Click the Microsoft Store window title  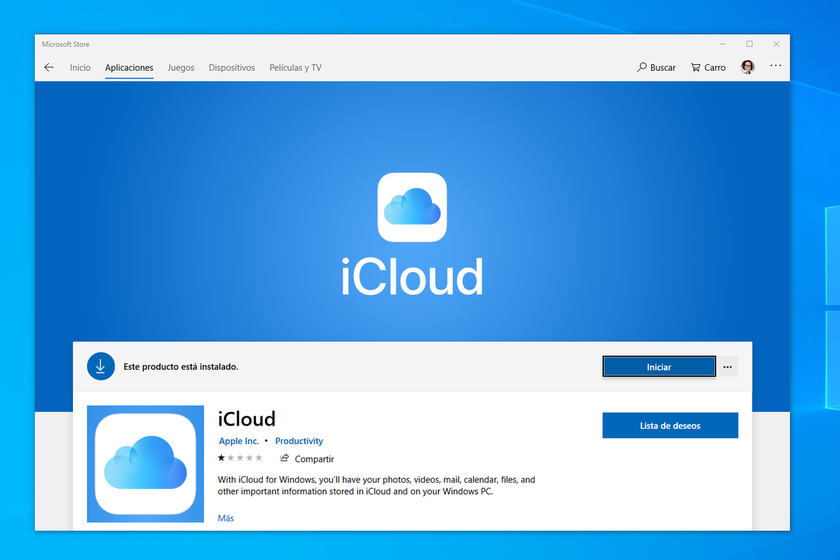(65, 44)
